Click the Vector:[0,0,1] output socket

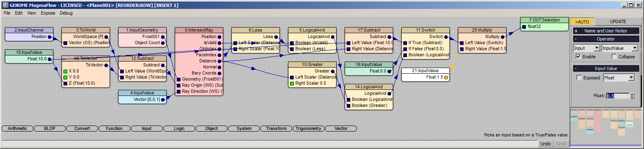tap(163, 100)
